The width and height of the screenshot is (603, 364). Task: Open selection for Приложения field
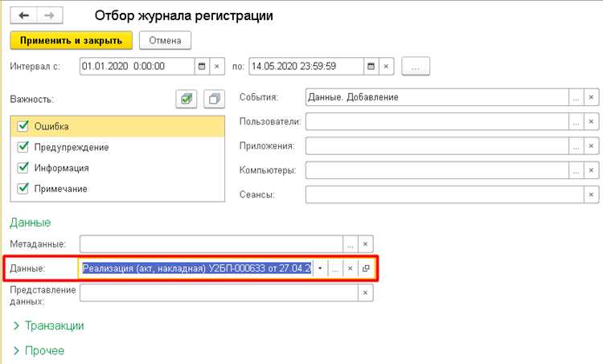576,146
